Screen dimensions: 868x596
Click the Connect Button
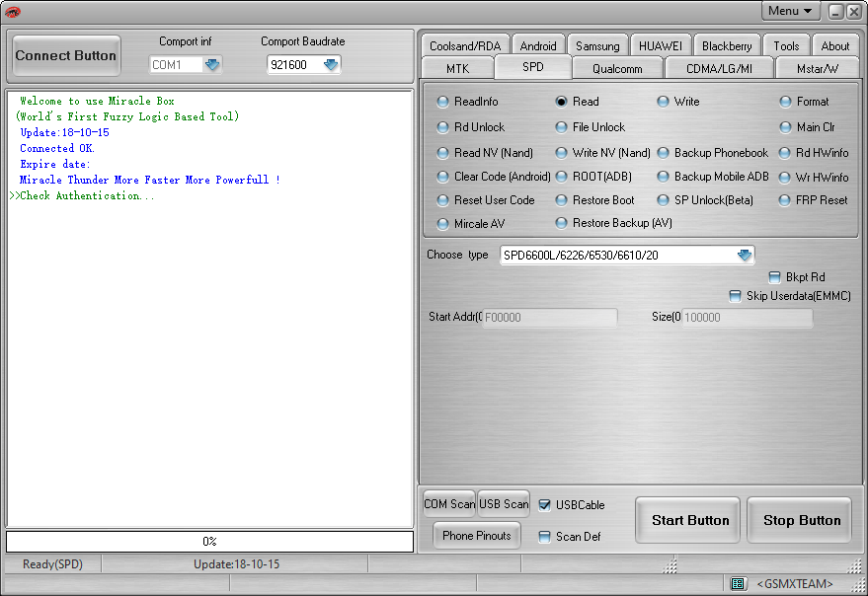pyautogui.click(x=65, y=56)
